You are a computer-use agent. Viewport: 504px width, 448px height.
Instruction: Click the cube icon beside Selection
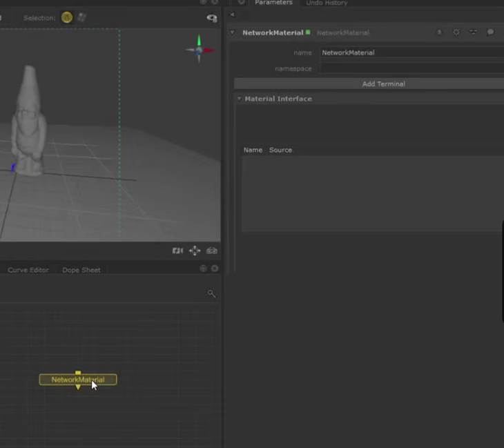82,17
